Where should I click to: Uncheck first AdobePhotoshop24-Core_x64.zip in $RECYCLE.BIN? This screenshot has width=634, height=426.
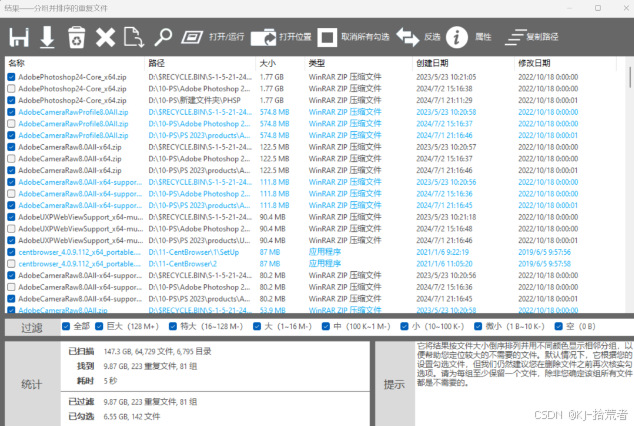(x=11, y=77)
